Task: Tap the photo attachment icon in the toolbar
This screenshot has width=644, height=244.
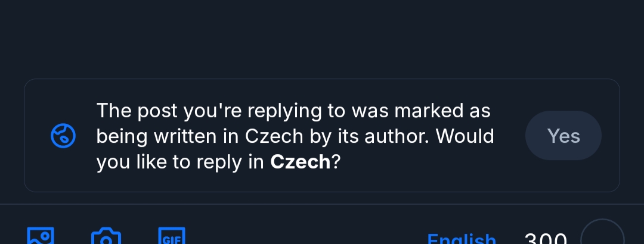Action: [x=41, y=236]
